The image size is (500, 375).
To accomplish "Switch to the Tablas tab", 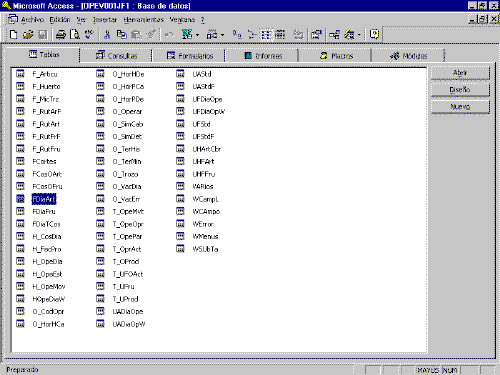I will coord(43,55).
